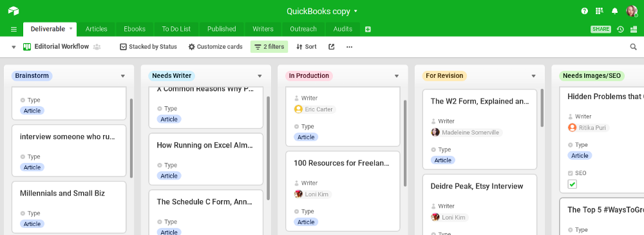644x235 pixels.
Task: Switch to the To Do List tab
Action: [x=176, y=29]
